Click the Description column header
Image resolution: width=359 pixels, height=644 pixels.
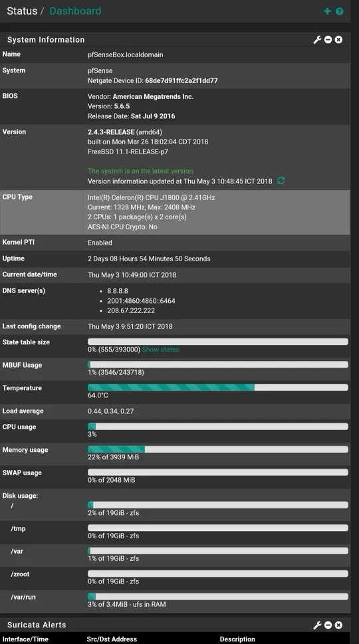pyautogui.click(x=237, y=639)
